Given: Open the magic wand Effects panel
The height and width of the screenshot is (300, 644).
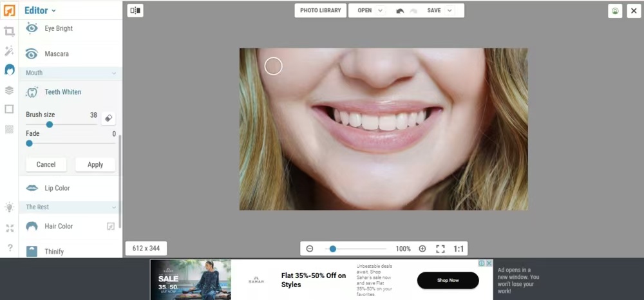Looking at the screenshot, I should click(9, 50).
